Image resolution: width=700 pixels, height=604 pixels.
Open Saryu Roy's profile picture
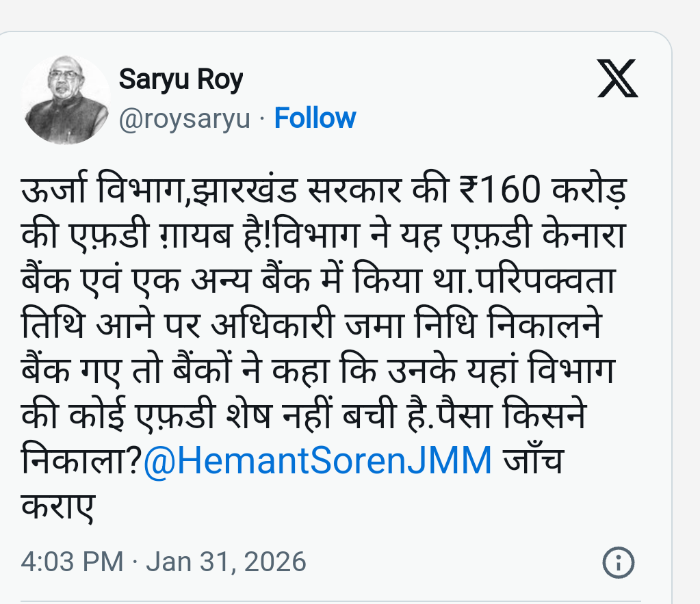[66, 100]
